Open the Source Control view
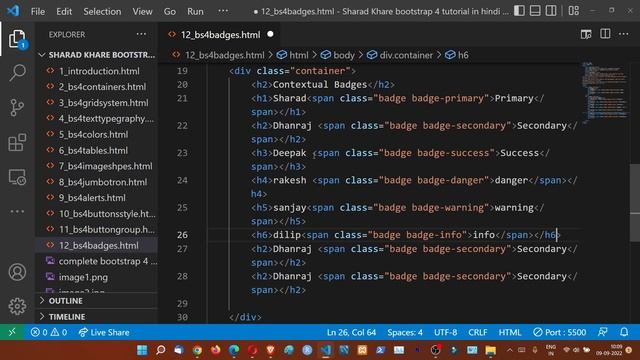This screenshot has width=640, height=360. pyautogui.click(x=17, y=108)
